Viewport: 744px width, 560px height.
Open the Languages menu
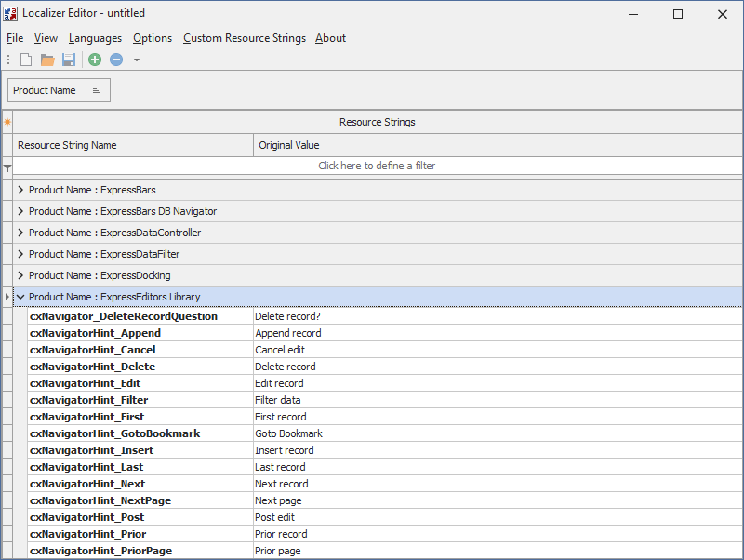(95, 38)
